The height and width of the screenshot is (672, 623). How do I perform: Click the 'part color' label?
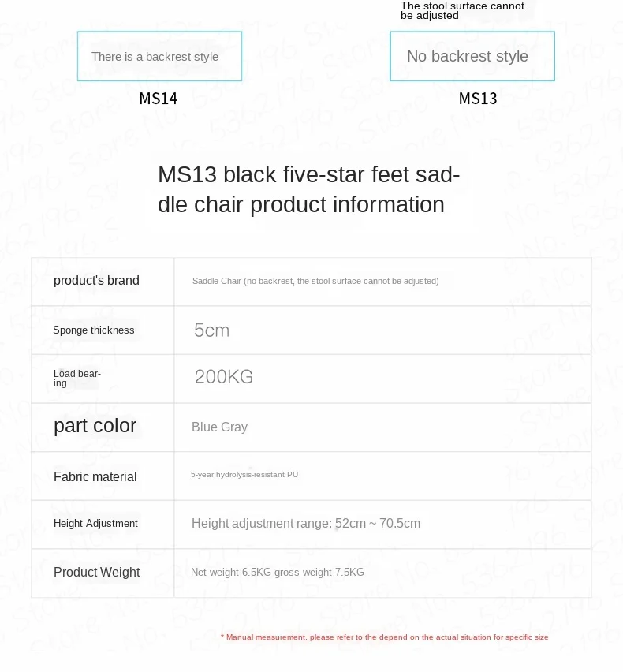pyautogui.click(x=95, y=426)
